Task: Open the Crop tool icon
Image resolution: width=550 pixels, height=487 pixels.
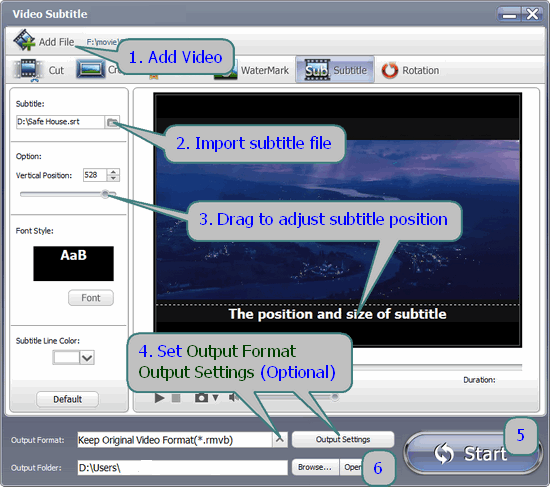Action: point(90,69)
